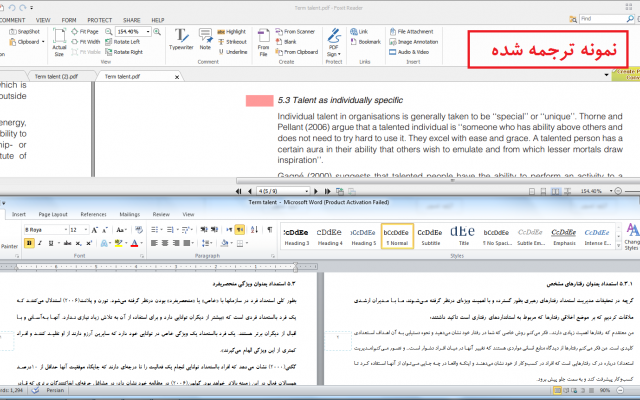Go to previous page in Foxit navigation
The width and height of the screenshot is (640, 400).
(x=250, y=191)
